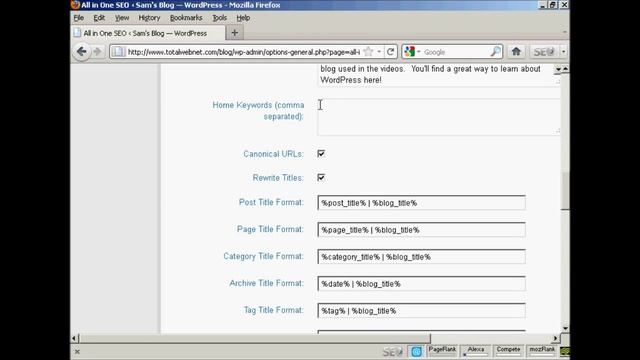Click the Forward navigation arrow

tap(97, 52)
